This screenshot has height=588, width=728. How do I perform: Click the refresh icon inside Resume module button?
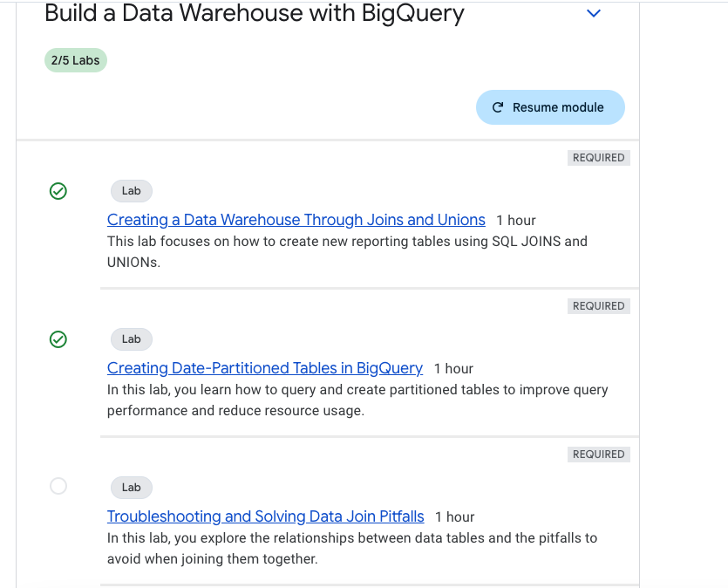(x=497, y=106)
